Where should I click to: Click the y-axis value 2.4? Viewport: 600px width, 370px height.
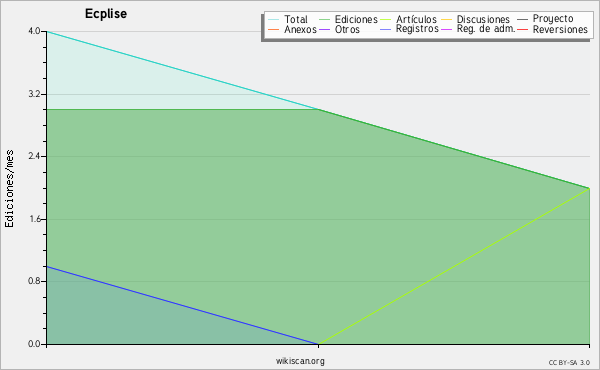point(34,156)
